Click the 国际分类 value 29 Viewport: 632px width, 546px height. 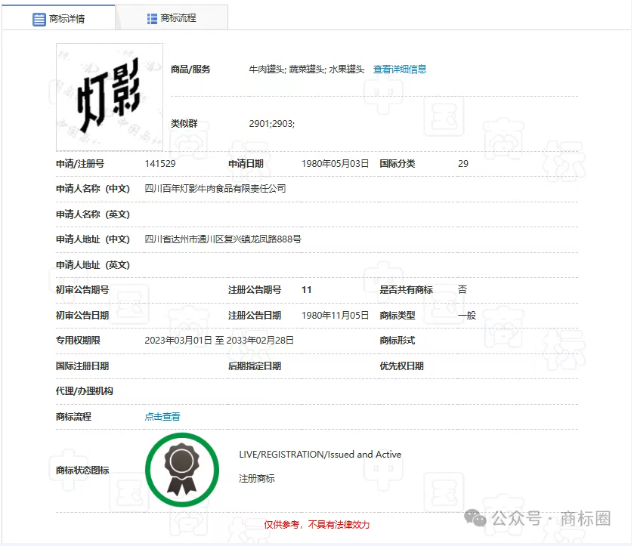click(x=463, y=163)
